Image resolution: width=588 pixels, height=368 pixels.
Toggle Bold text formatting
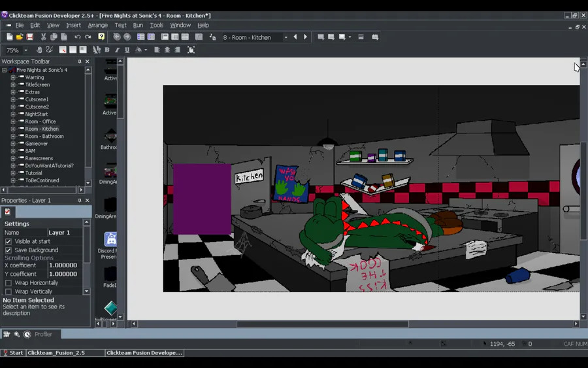tap(107, 50)
